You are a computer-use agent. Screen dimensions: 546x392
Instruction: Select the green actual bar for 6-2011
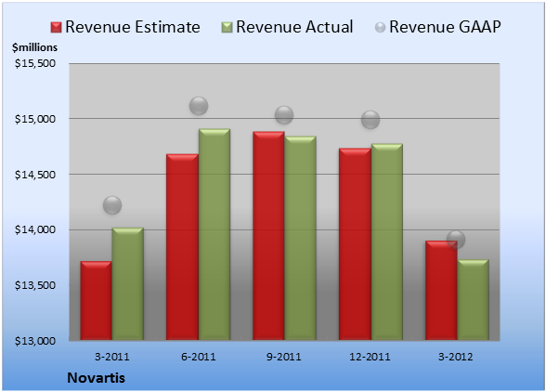pos(214,234)
